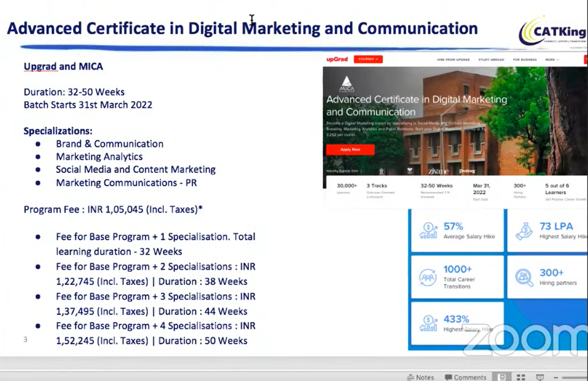
Task: Click the zoom out minus button
Action: coord(556,377)
